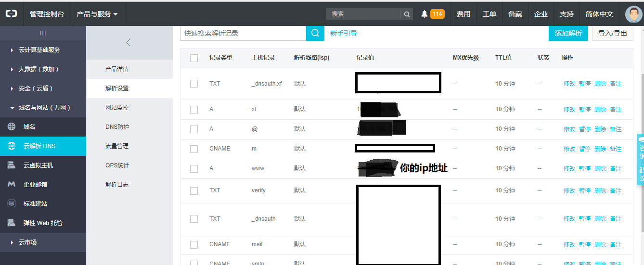This screenshot has height=265, width=644.
Task: Open the 产品与服务 dropdown menu
Action: tap(97, 14)
